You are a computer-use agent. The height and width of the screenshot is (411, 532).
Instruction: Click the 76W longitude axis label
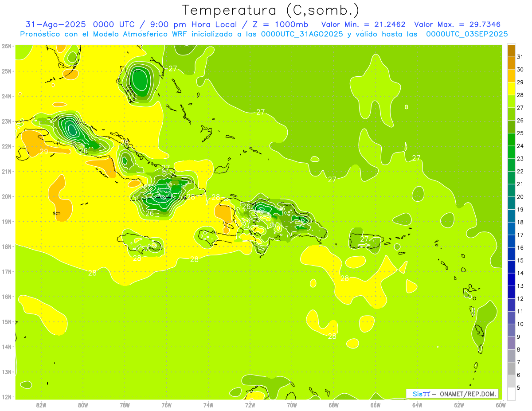(167, 404)
